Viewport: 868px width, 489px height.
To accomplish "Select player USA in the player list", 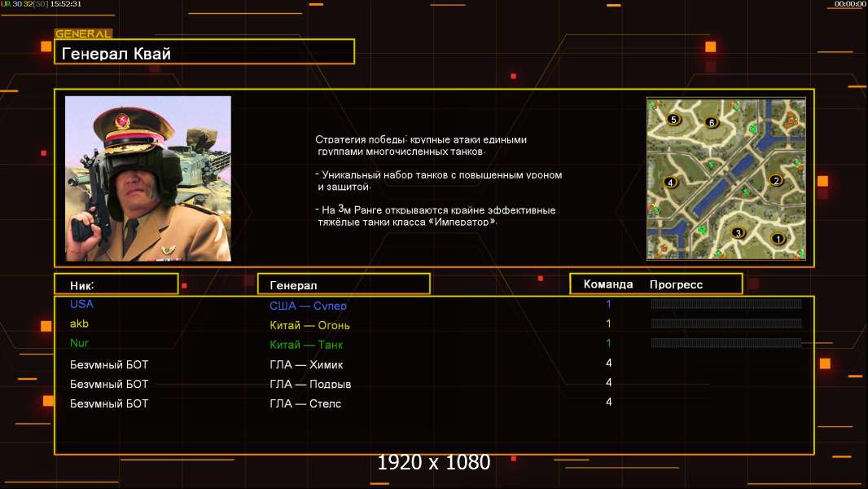I will pyautogui.click(x=81, y=304).
